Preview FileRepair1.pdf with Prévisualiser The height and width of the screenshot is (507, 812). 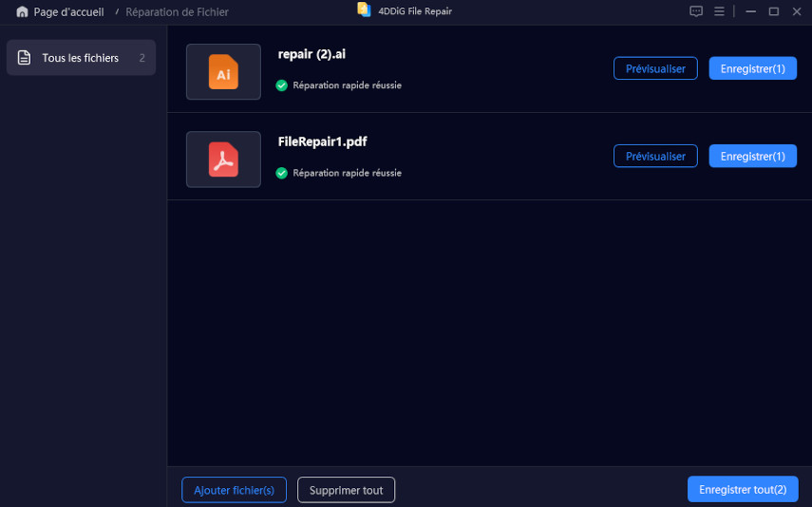coord(655,156)
